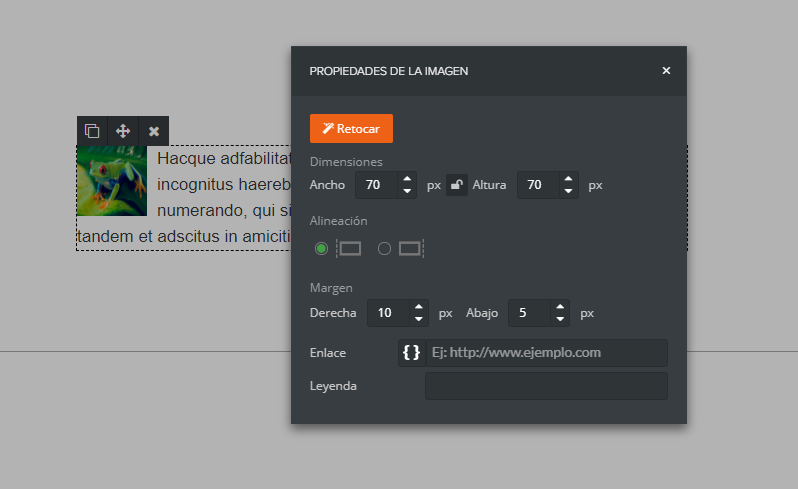Decrease Abajo margin with down arrow
798x489 pixels.
(560, 319)
